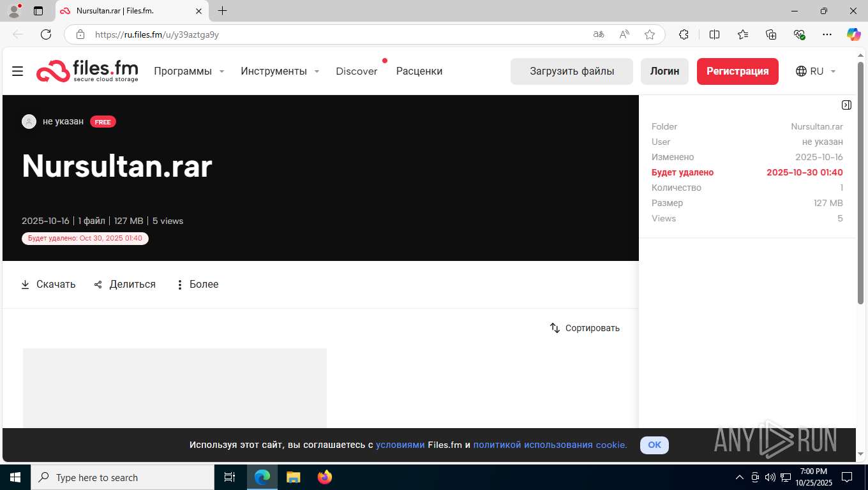The height and width of the screenshot is (490, 868).
Task: Click the Files.fm logo
Action: click(x=87, y=71)
